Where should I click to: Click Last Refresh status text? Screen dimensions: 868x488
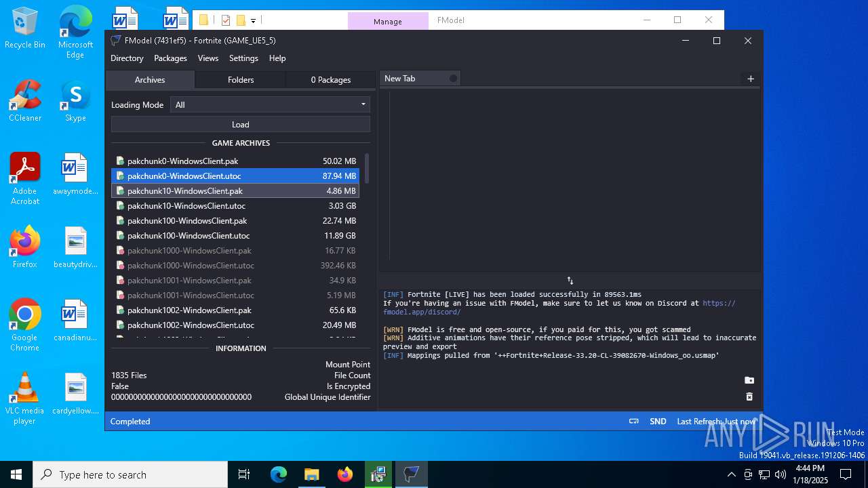716,422
